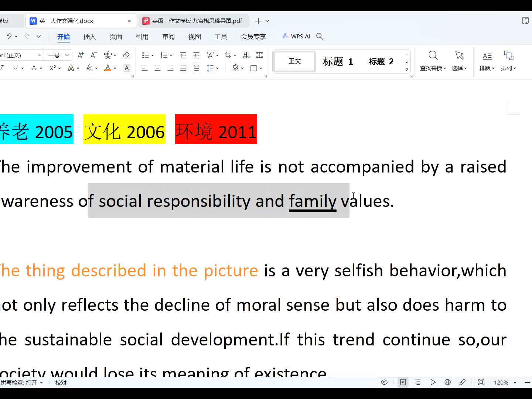532x399 pixels.
Task: Switch to the 页面 ribbon tab
Action: [x=116, y=37]
